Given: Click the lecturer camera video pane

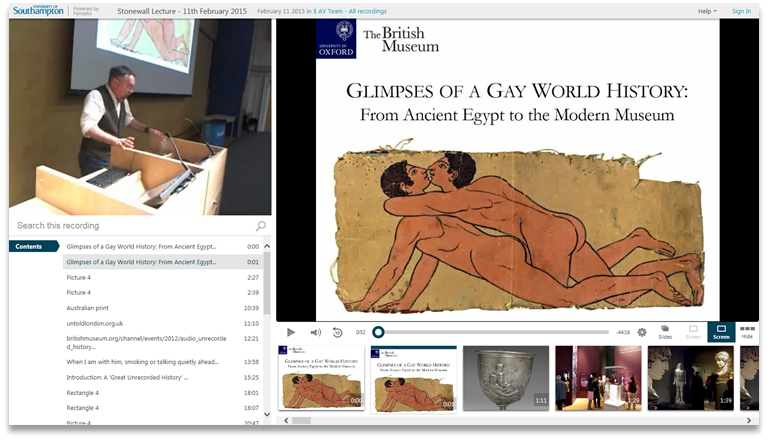Looking at the screenshot, I should click(x=140, y=117).
